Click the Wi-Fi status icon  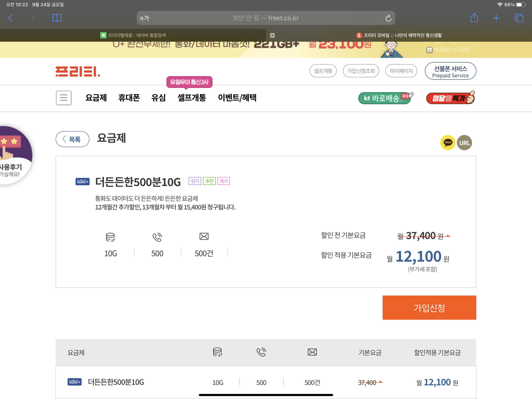pos(500,4)
